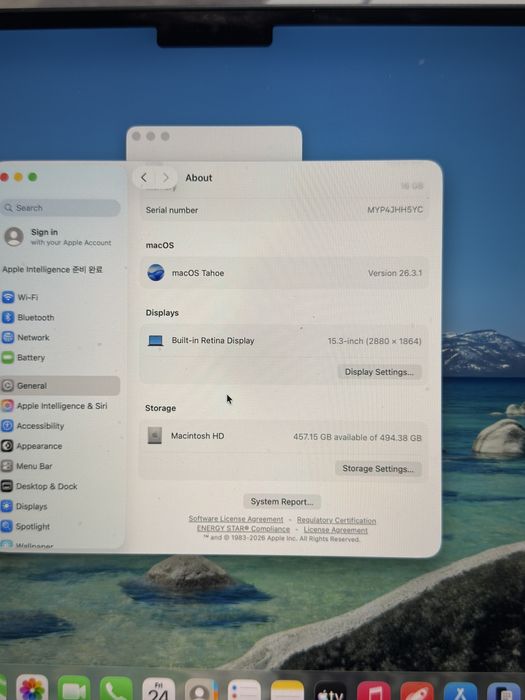
Task: Open the Software License Agreement link
Action: point(236,519)
